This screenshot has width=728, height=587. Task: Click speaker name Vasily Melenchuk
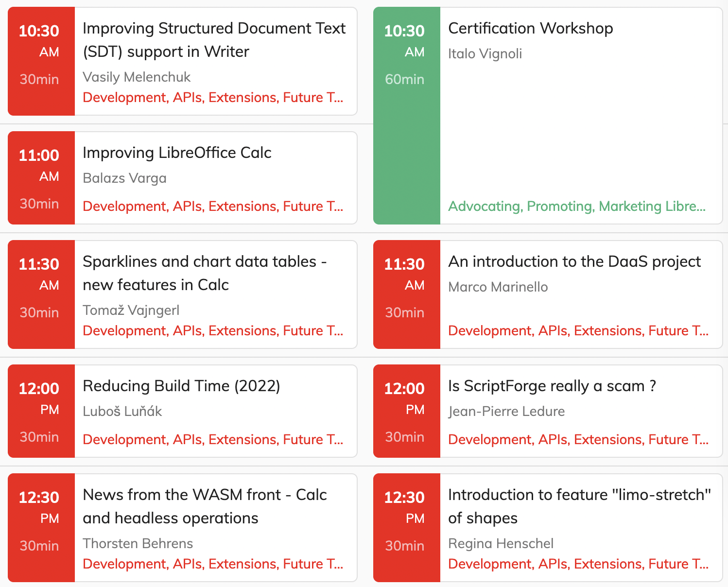tap(137, 77)
